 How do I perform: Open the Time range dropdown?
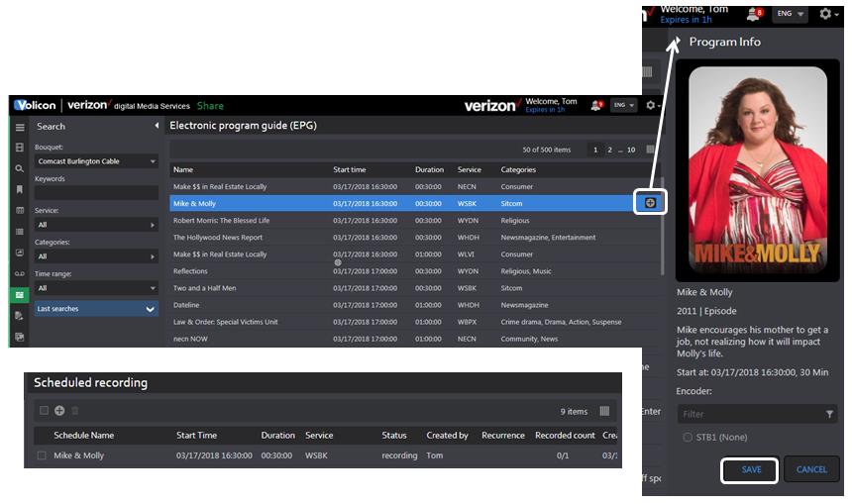[x=96, y=288]
